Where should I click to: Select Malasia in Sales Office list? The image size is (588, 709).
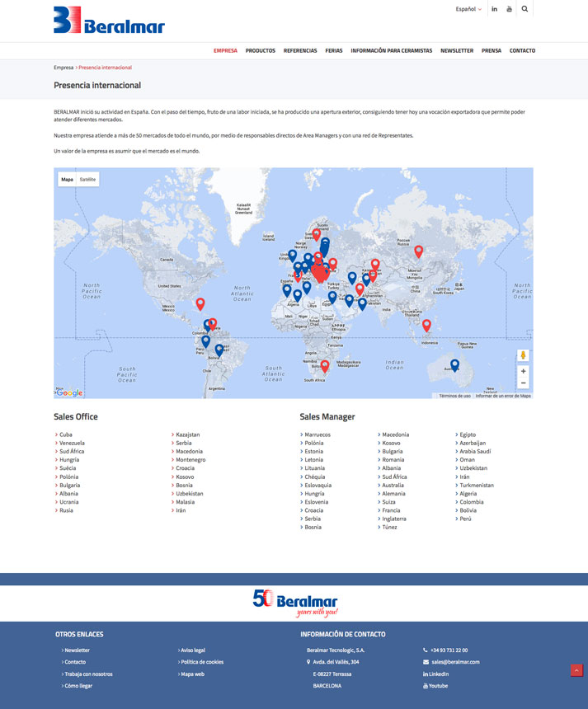pos(185,502)
